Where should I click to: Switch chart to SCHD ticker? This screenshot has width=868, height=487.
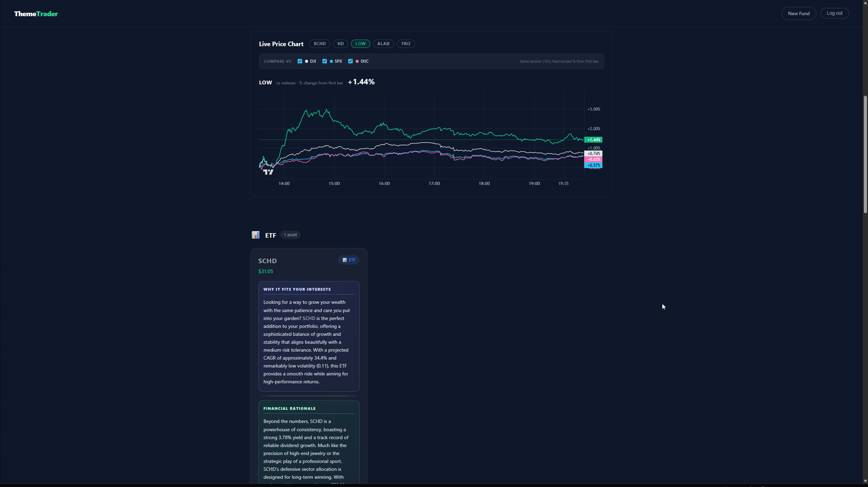(x=320, y=44)
